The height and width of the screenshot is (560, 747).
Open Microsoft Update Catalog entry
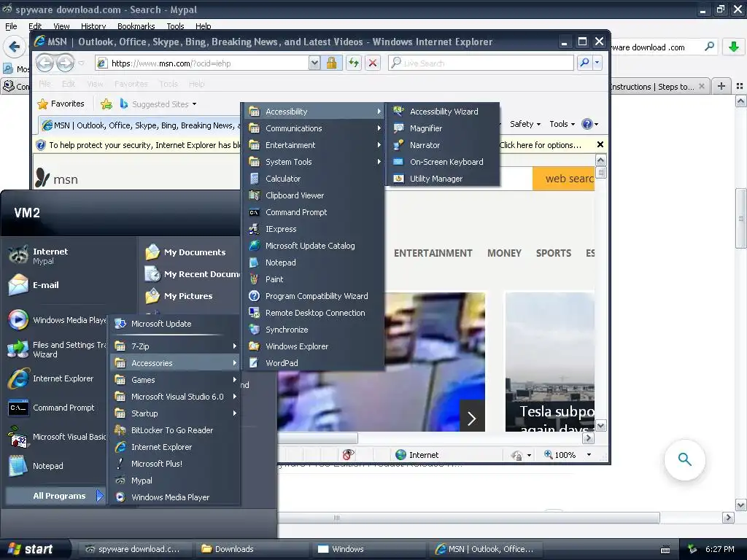pos(314,246)
